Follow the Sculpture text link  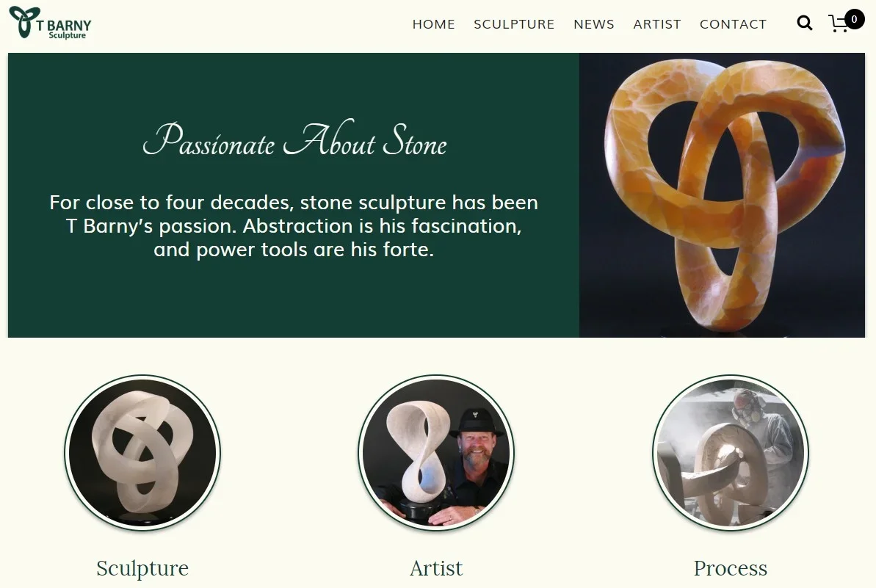[x=142, y=568]
